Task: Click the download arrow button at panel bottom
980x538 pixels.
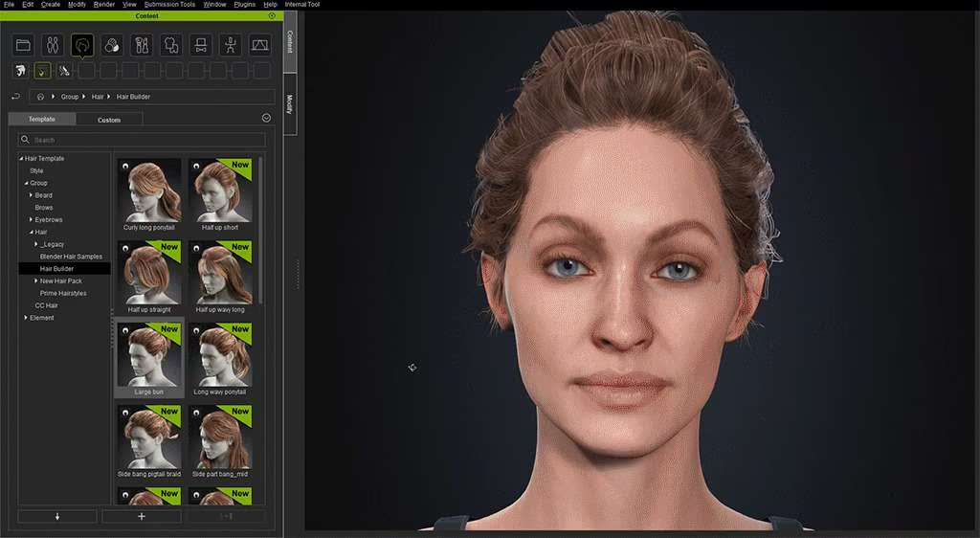Action: point(57,517)
